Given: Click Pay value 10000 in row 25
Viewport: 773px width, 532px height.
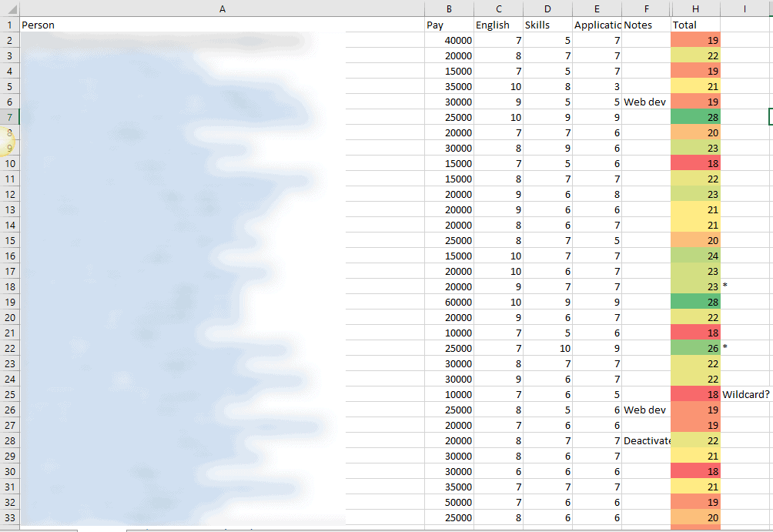Looking at the screenshot, I should pyautogui.click(x=449, y=394).
